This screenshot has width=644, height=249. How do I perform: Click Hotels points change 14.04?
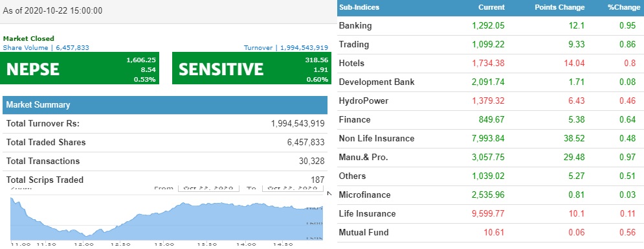574,64
